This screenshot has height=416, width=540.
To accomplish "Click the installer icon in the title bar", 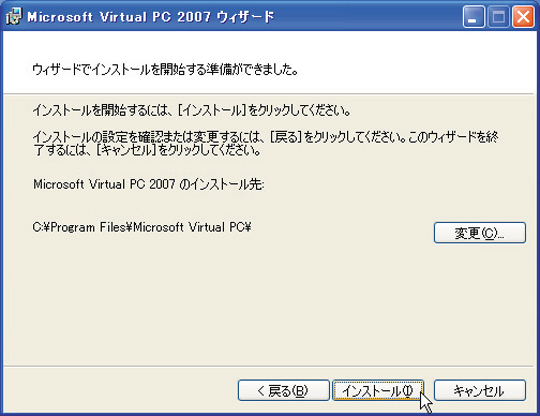I will coord(14,16).
